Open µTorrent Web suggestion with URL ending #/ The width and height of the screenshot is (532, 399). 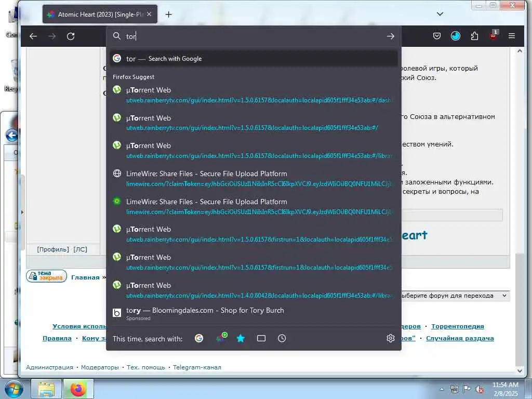pos(254,123)
